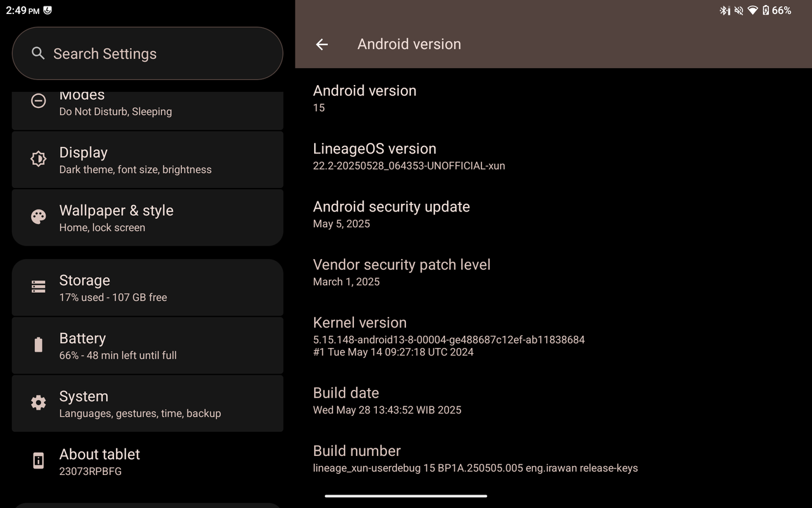Tap the battery indicator in status bar
Viewport: 812px width, 508px height.
pyautogui.click(x=766, y=10)
